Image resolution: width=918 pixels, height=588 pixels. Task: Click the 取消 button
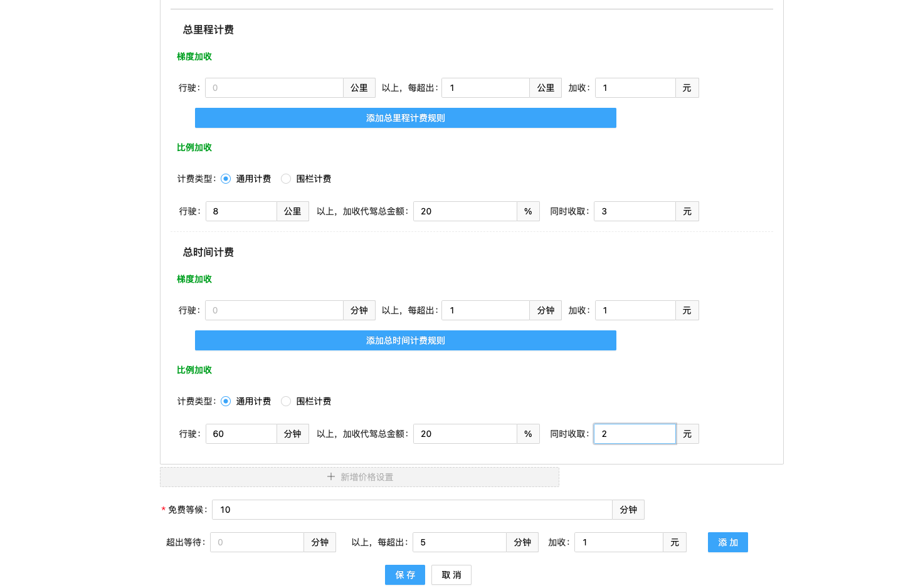(451, 575)
